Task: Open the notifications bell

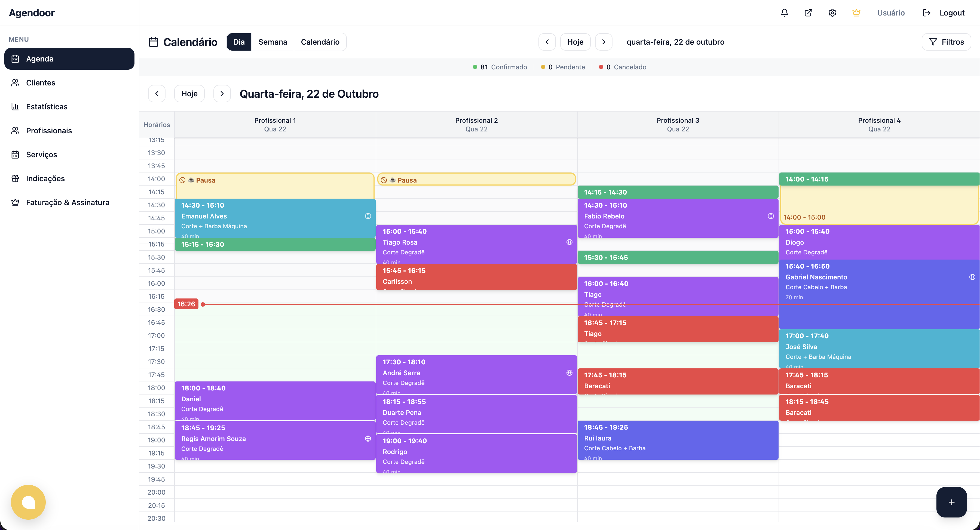Action: (x=785, y=13)
